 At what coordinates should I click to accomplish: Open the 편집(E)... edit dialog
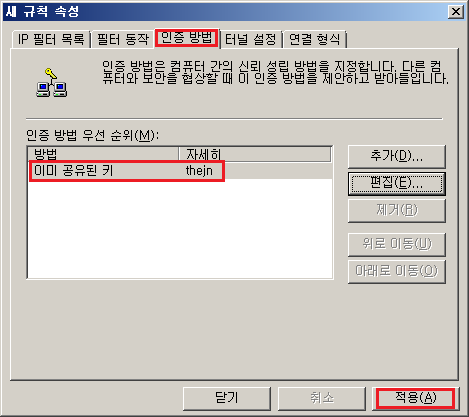point(397,184)
